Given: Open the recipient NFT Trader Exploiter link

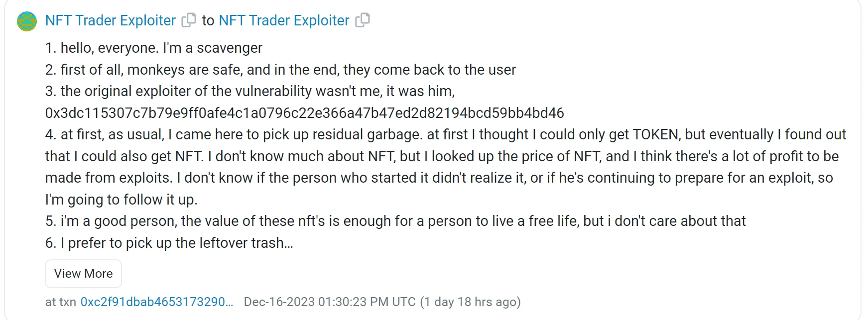Looking at the screenshot, I should click(x=284, y=20).
